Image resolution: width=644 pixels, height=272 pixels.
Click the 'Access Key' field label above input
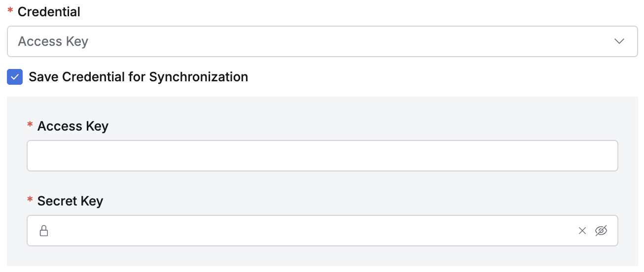(x=73, y=127)
